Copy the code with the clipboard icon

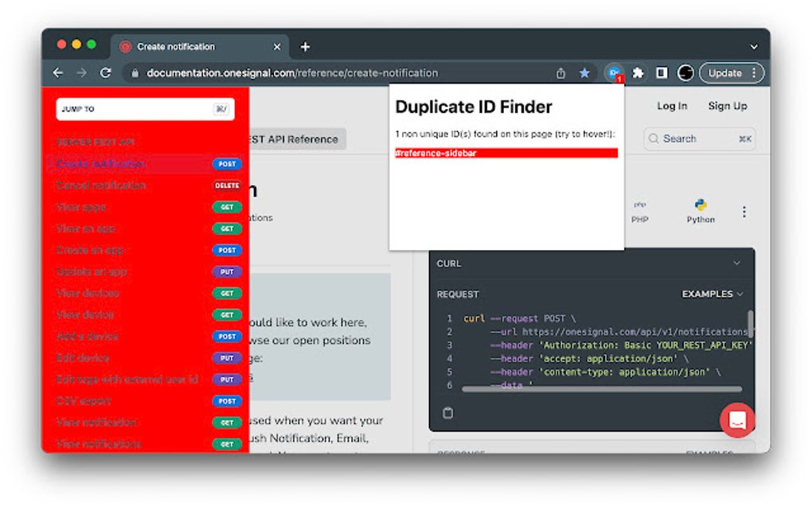point(448,412)
